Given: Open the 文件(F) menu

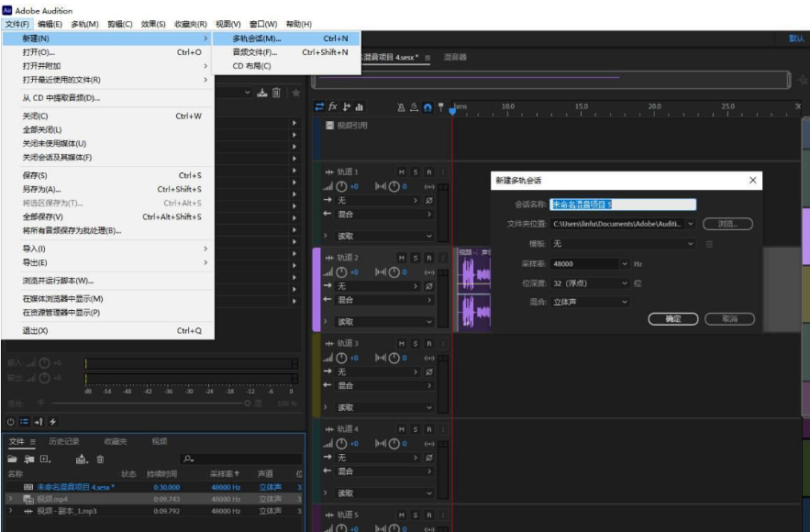Looking at the screenshot, I should pyautogui.click(x=17, y=24).
